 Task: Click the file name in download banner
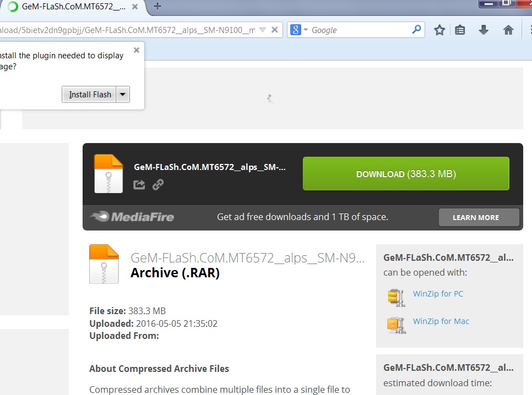(210, 167)
